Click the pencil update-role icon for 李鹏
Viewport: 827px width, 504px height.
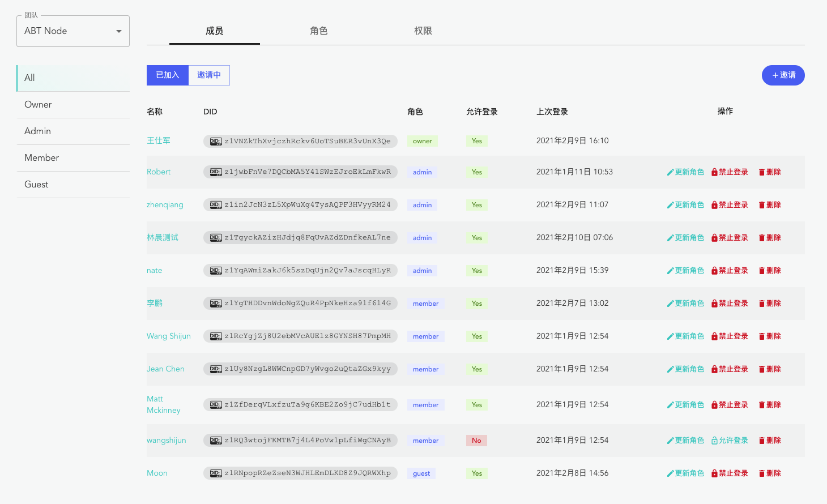[670, 304]
